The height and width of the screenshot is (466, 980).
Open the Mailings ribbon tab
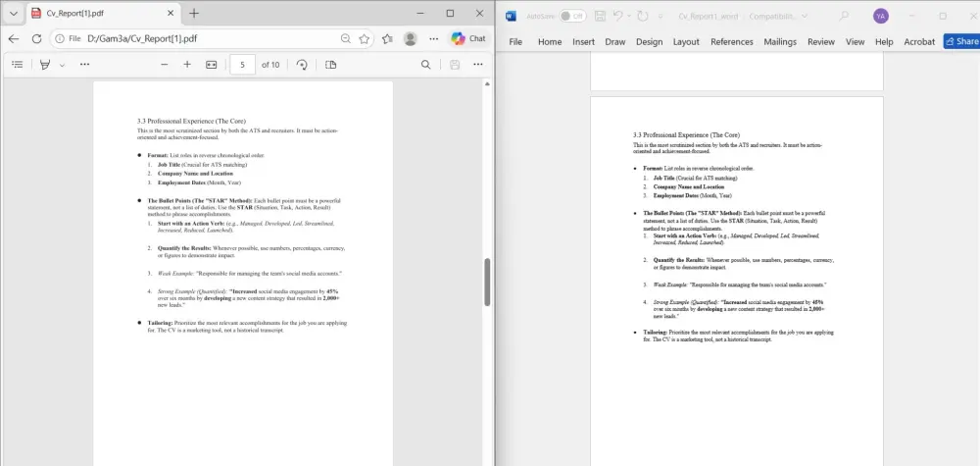(x=780, y=42)
